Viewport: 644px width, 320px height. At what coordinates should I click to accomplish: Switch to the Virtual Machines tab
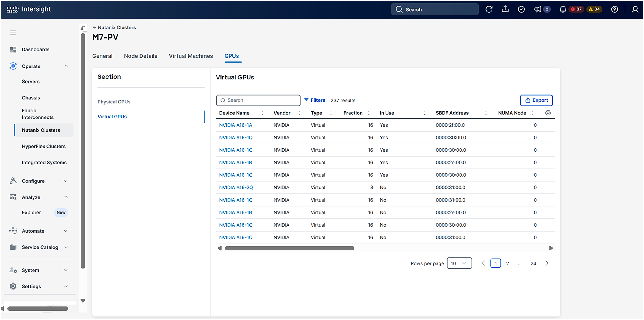tap(191, 56)
